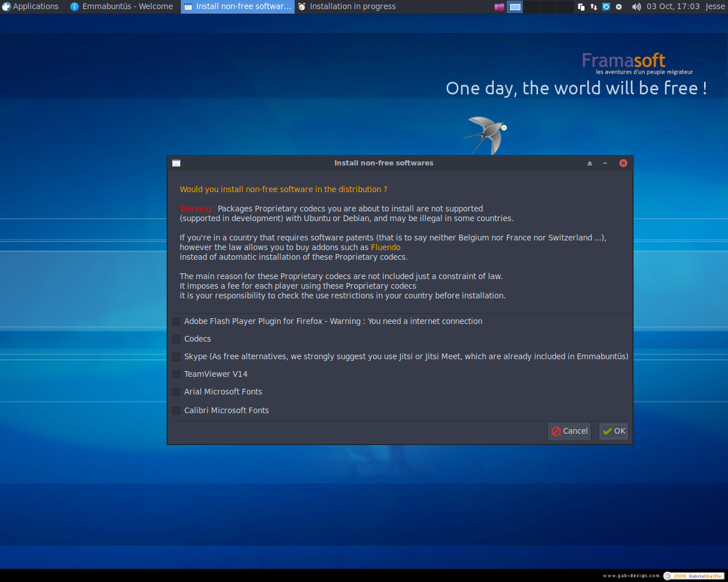
Task: Click the Applications menu logo icon
Action: click(x=7, y=7)
